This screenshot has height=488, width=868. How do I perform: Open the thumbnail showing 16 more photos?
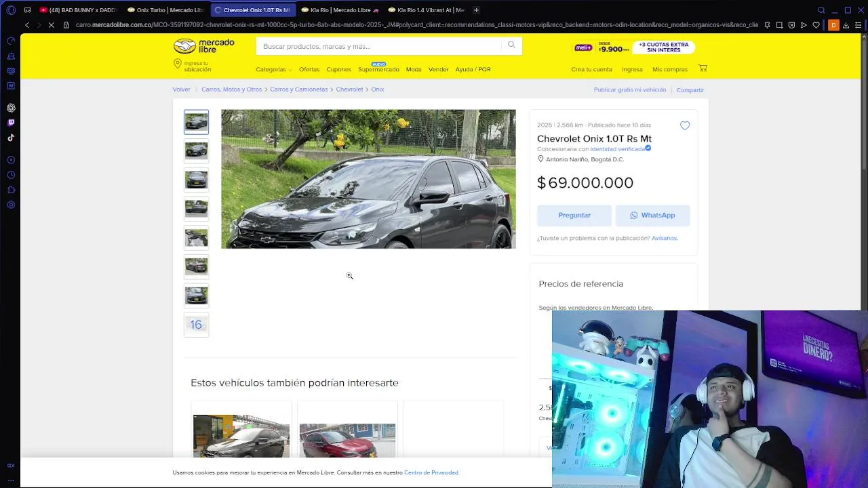(x=196, y=325)
